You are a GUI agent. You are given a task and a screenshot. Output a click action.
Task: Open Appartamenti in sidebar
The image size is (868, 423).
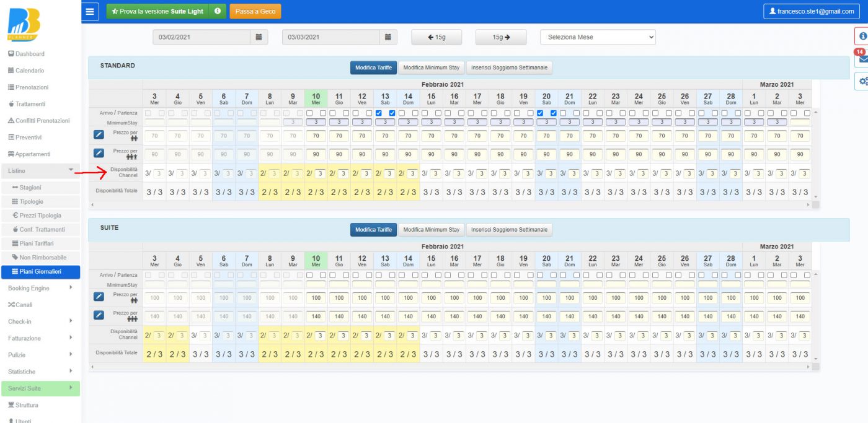[x=29, y=154]
